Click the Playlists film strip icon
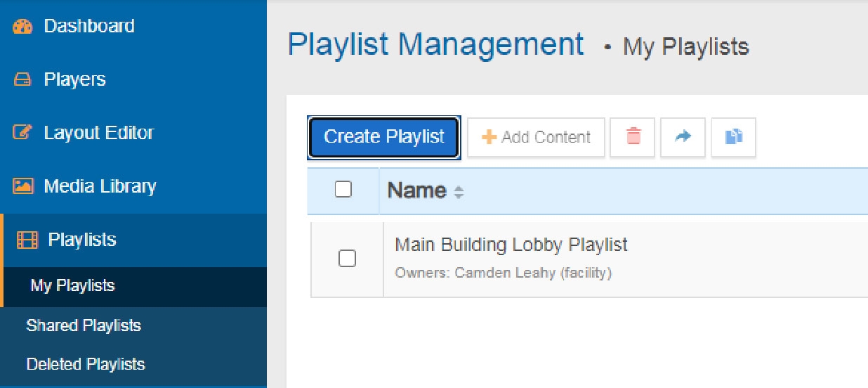 pyautogui.click(x=27, y=240)
